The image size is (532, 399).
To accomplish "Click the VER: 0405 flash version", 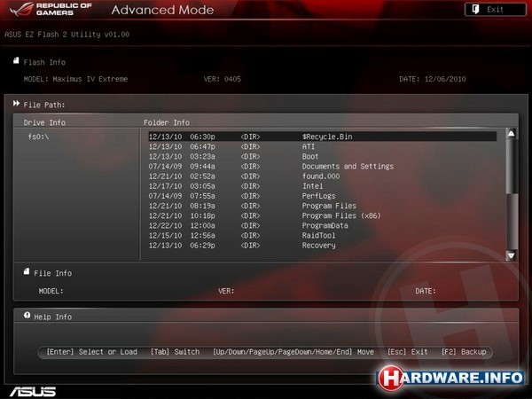I will coord(223,79).
